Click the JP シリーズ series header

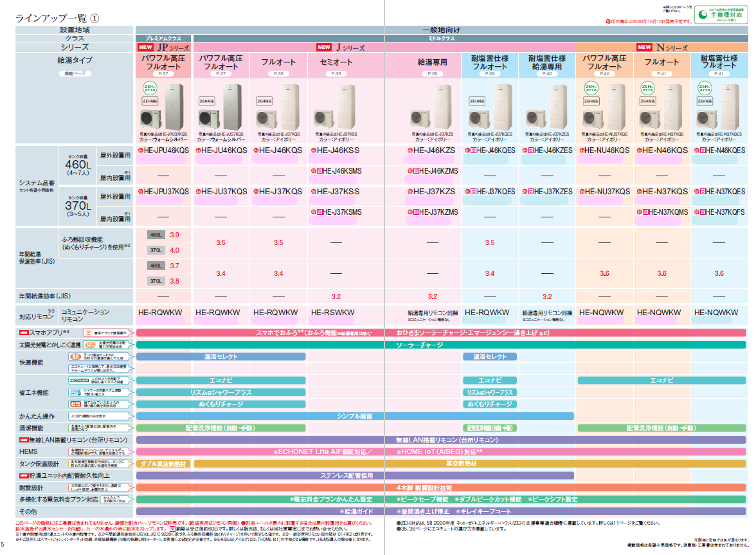click(163, 47)
